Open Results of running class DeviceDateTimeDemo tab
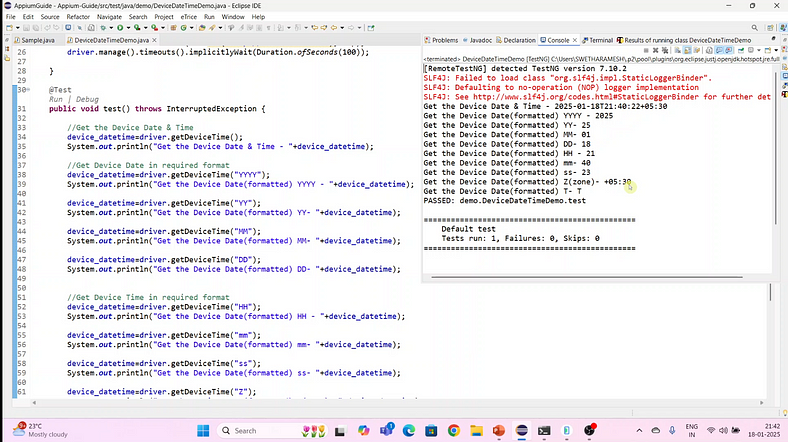The height and width of the screenshot is (442, 788). [x=684, y=40]
